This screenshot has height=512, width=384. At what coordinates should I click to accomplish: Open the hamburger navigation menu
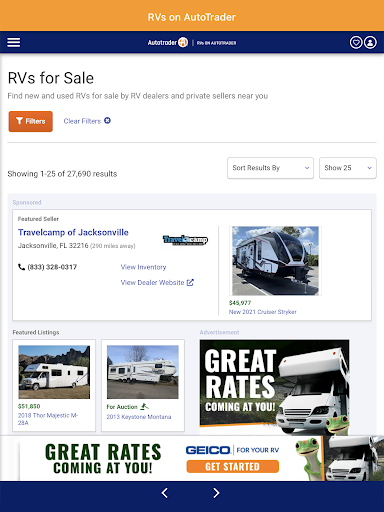[14, 42]
